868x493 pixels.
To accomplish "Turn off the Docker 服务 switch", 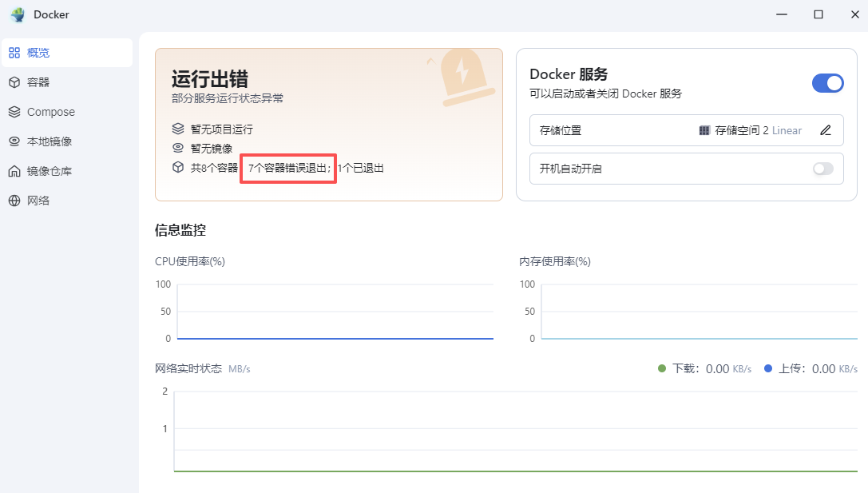I will (x=827, y=83).
